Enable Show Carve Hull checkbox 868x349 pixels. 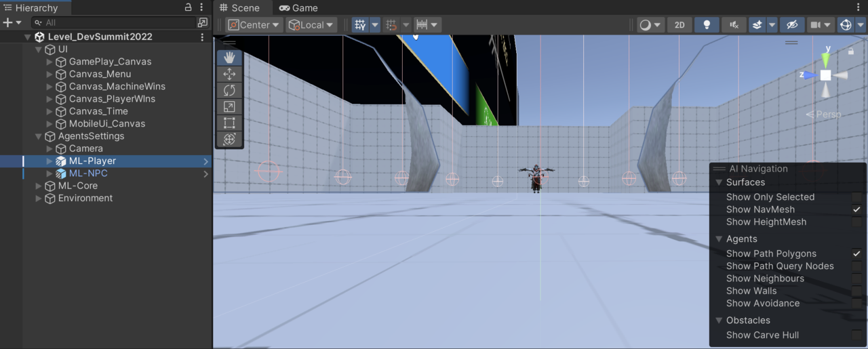pos(857,335)
